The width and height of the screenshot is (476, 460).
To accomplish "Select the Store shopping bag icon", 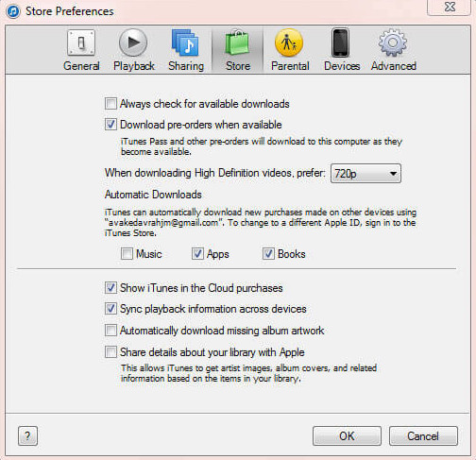I will point(238,43).
